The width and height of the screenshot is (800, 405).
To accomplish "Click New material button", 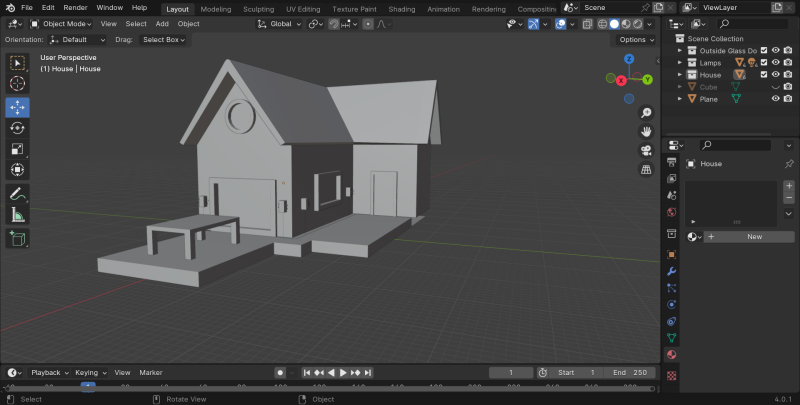I will click(748, 237).
